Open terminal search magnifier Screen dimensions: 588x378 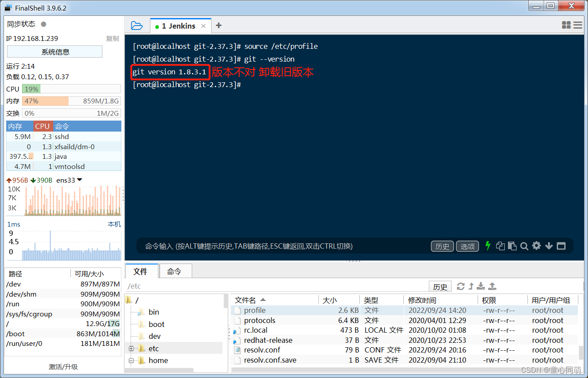point(524,246)
